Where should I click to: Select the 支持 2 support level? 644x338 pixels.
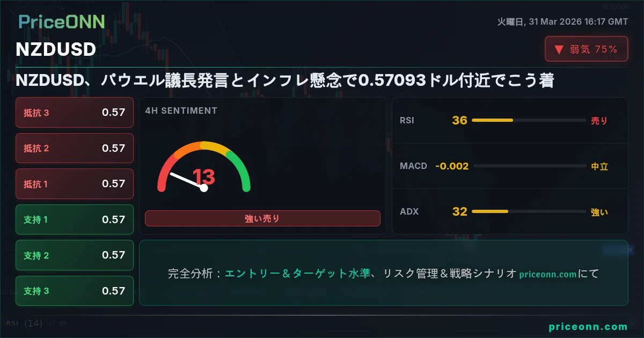(75, 255)
